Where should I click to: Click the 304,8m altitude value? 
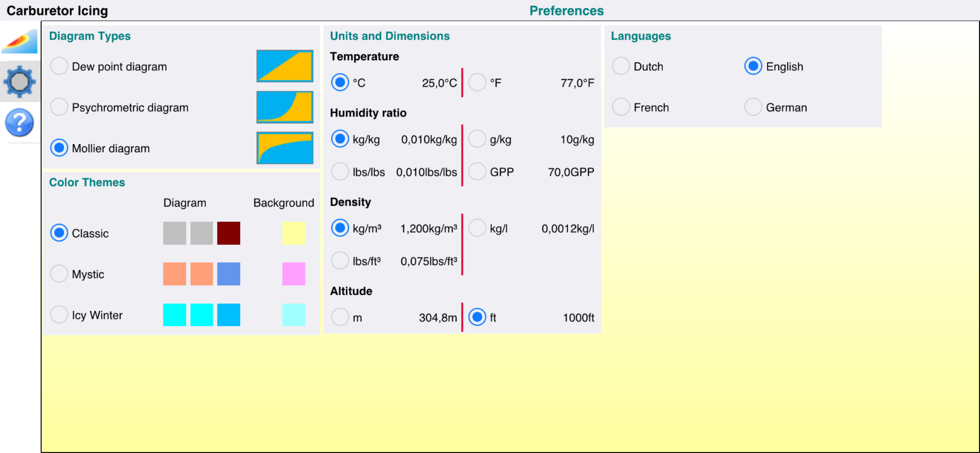[x=438, y=317]
